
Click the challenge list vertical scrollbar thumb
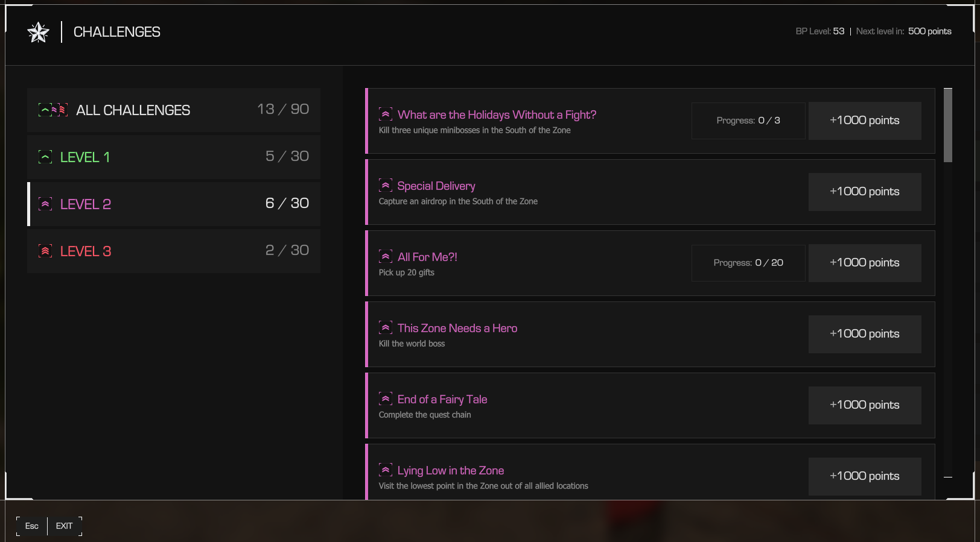click(948, 125)
